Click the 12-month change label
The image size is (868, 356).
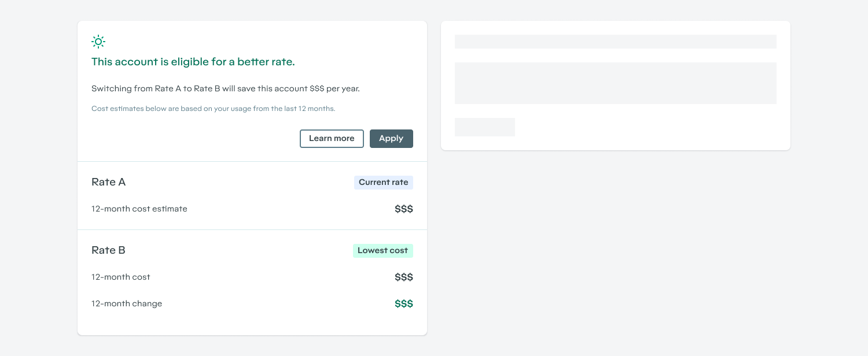127,303
